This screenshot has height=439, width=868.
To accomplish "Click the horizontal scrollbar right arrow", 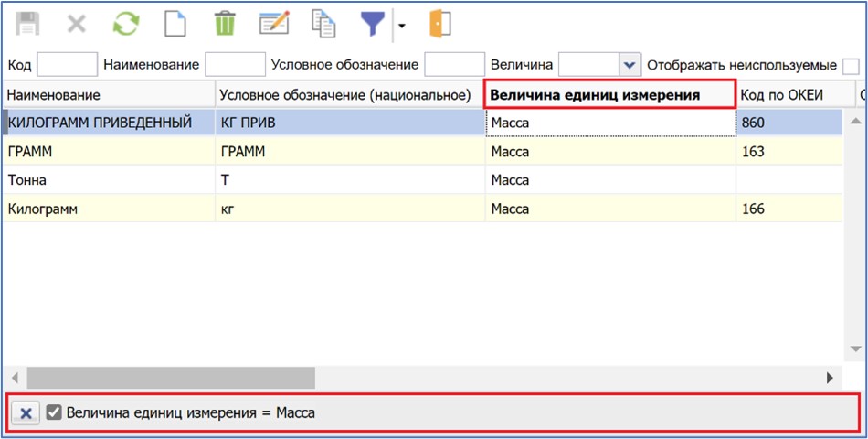I will (x=830, y=377).
